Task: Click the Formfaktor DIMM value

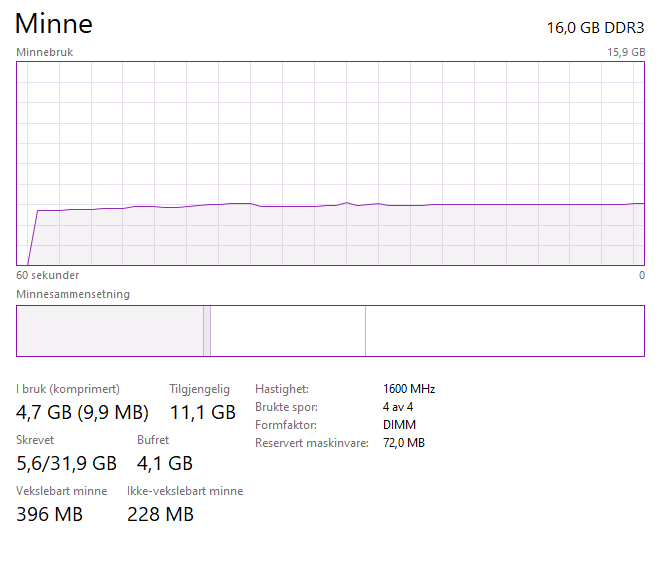Action: (x=399, y=425)
